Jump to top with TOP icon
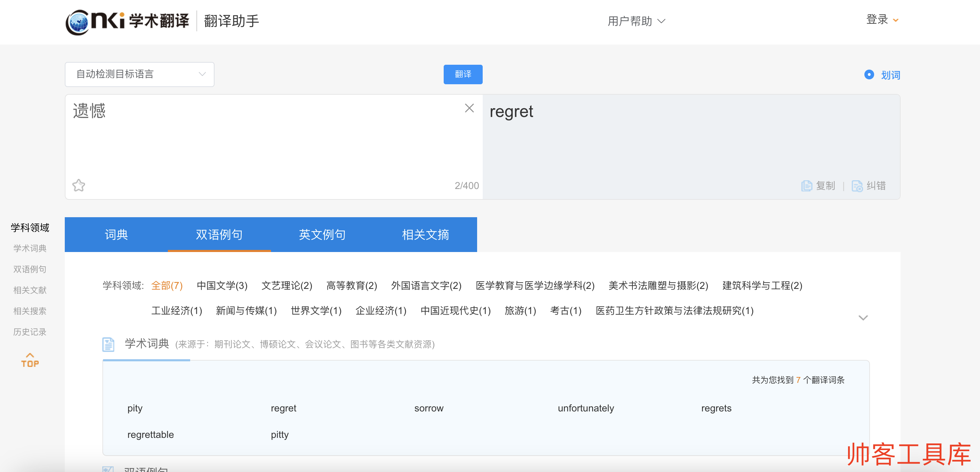 coord(30,360)
